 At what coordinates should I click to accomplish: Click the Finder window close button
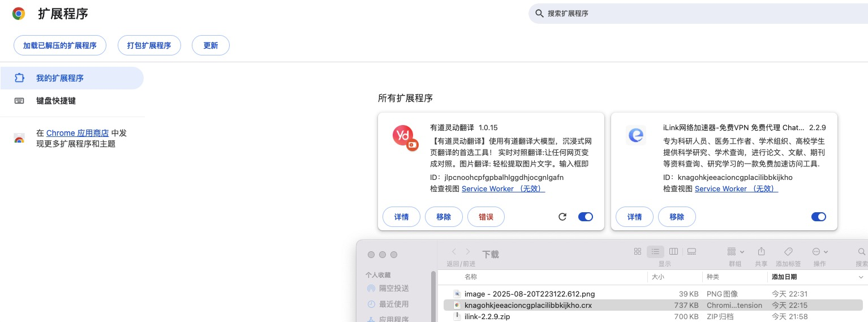[371, 255]
